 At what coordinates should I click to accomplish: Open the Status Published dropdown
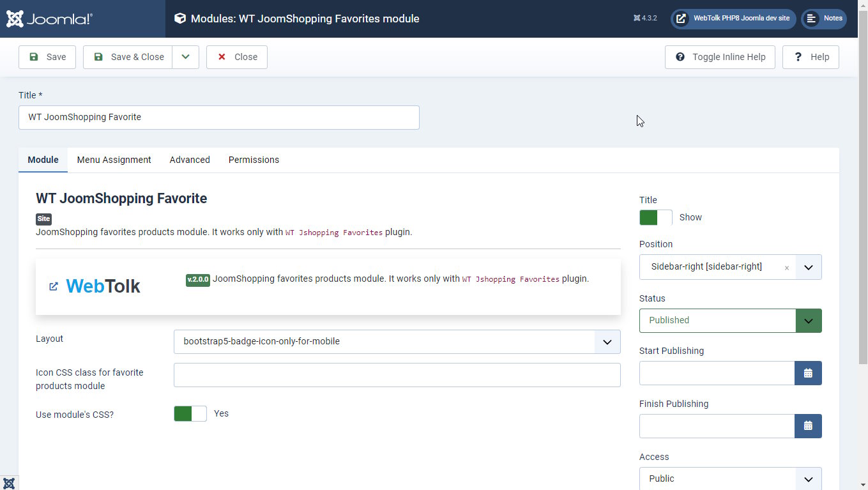(x=731, y=321)
